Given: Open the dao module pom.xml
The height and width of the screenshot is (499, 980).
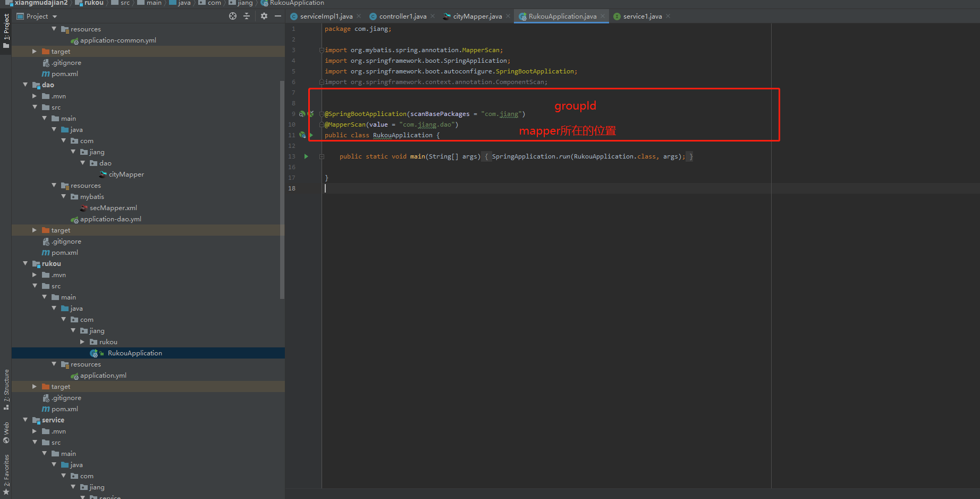Looking at the screenshot, I should point(64,253).
